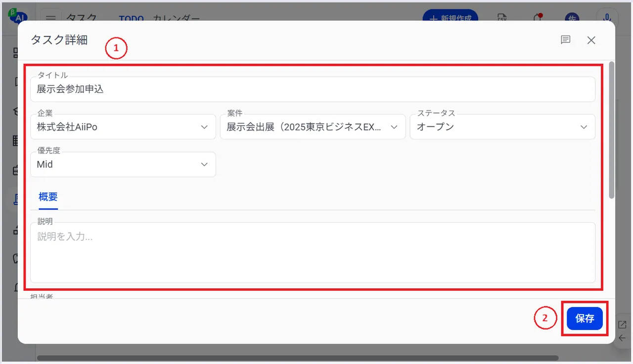Open the ステータス dropdown set to オープン
The width and height of the screenshot is (633, 364).
pyautogui.click(x=502, y=127)
